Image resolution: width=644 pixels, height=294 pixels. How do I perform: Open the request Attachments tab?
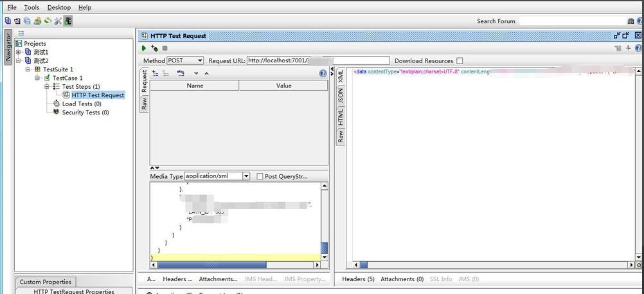(218, 279)
